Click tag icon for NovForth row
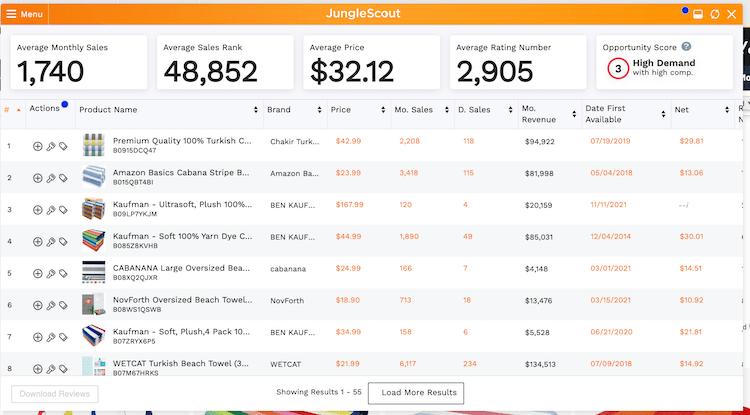 (63, 305)
